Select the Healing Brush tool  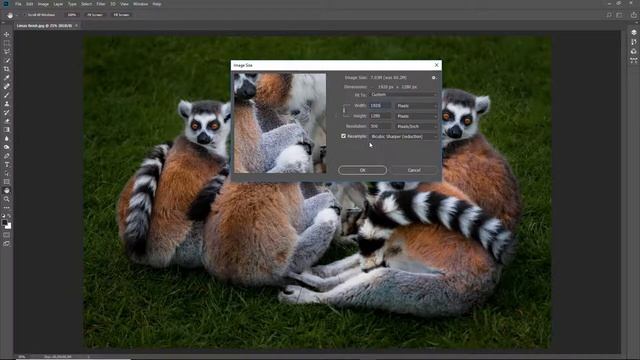point(7,86)
